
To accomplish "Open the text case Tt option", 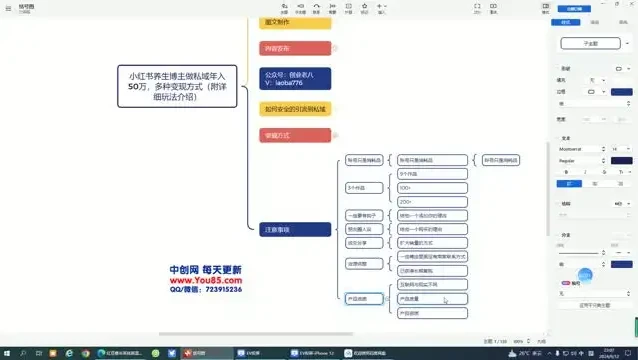I will click(623, 172).
